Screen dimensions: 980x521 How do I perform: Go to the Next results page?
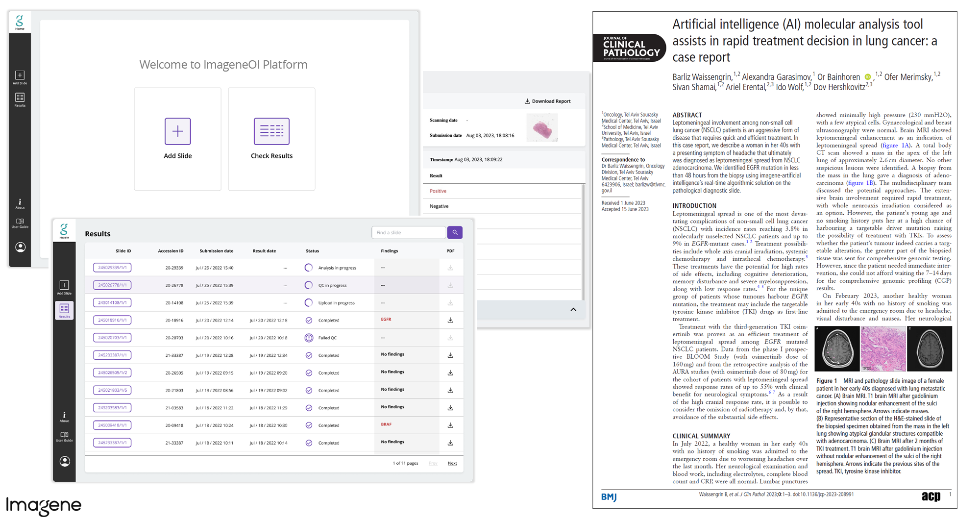[452, 463]
